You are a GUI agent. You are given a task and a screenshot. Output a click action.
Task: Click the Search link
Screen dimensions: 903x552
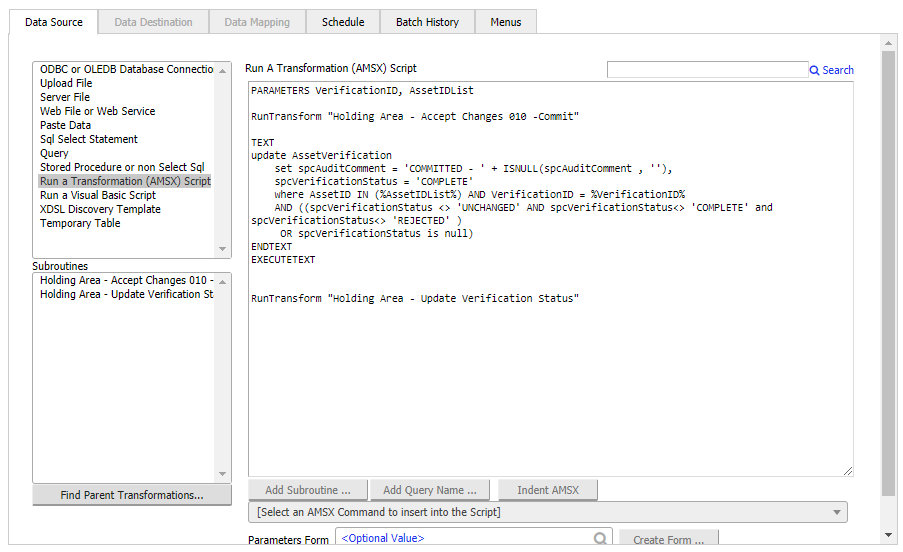837,70
